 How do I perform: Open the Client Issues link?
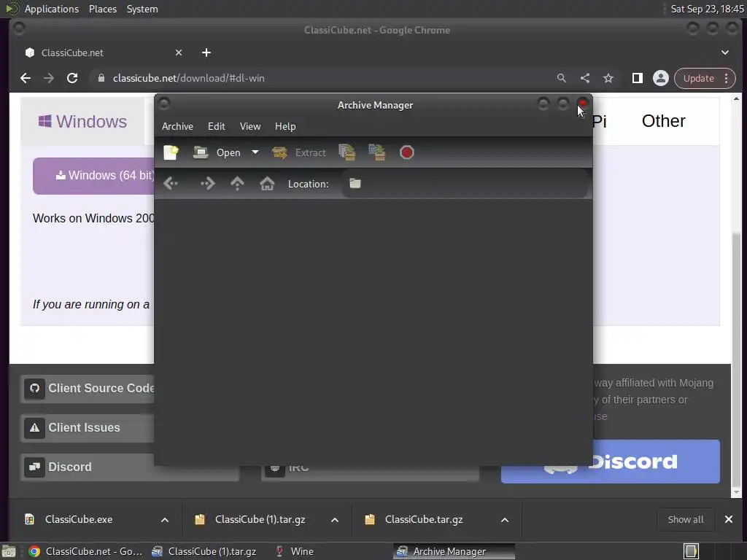click(88, 427)
